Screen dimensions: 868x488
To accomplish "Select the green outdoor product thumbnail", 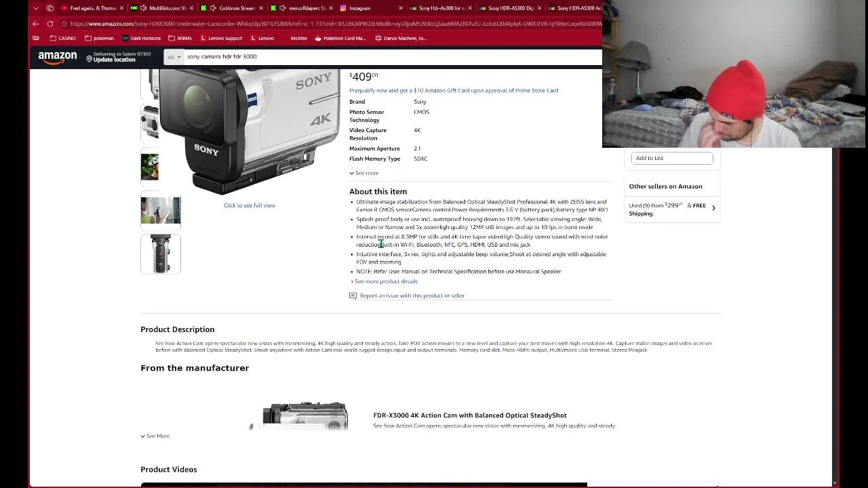I will click(150, 167).
